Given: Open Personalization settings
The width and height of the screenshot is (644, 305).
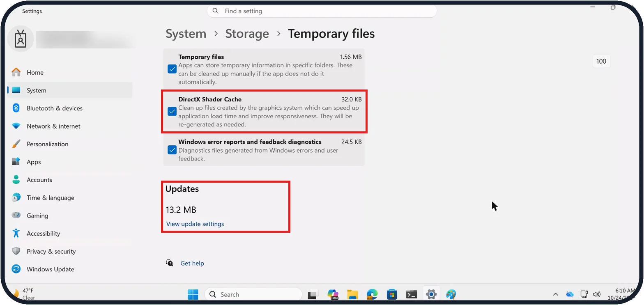Looking at the screenshot, I should point(70,144).
